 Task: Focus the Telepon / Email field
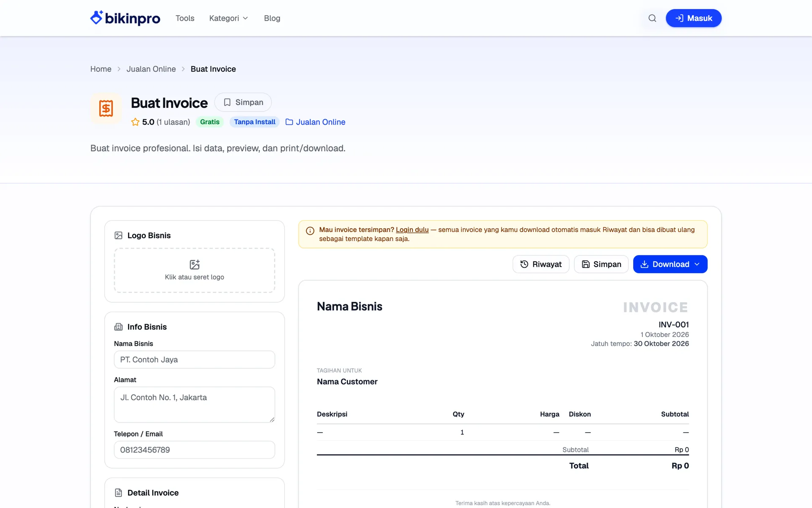[x=195, y=450]
